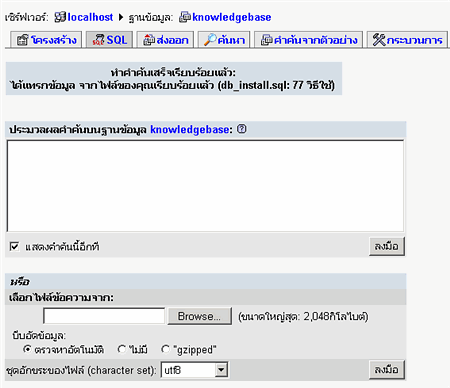
Task: Click the structure tab's table icon
Action: [23, 40]
